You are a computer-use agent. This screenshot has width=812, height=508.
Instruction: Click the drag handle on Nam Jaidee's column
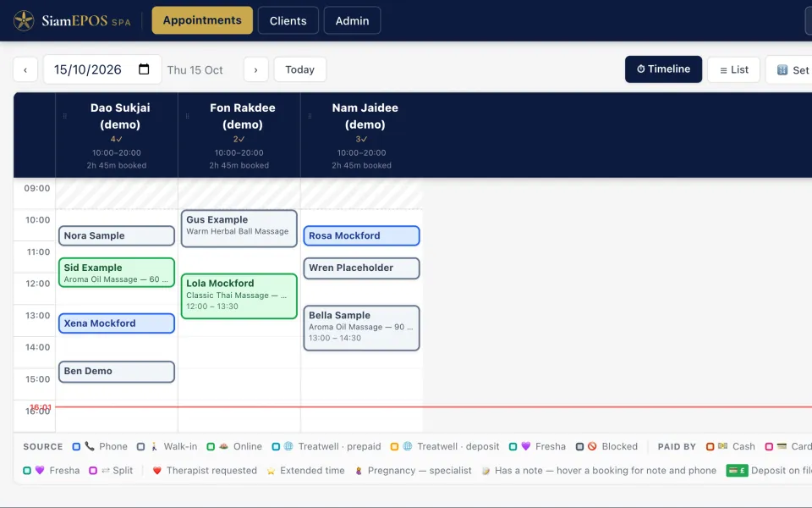point(310,116)
